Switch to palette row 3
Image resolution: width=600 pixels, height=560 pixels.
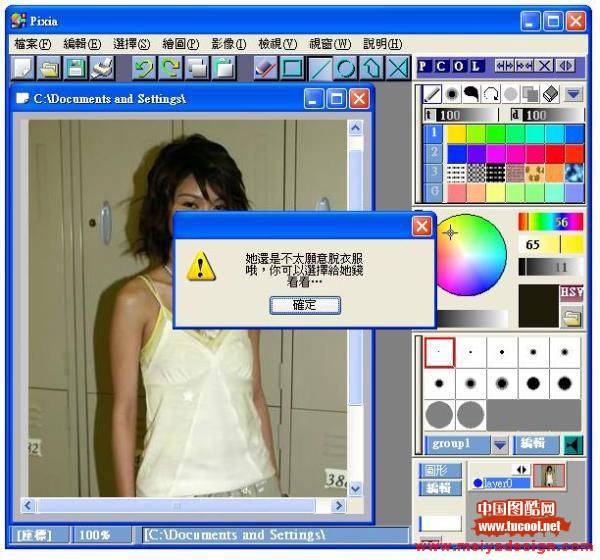coord(434,172)
